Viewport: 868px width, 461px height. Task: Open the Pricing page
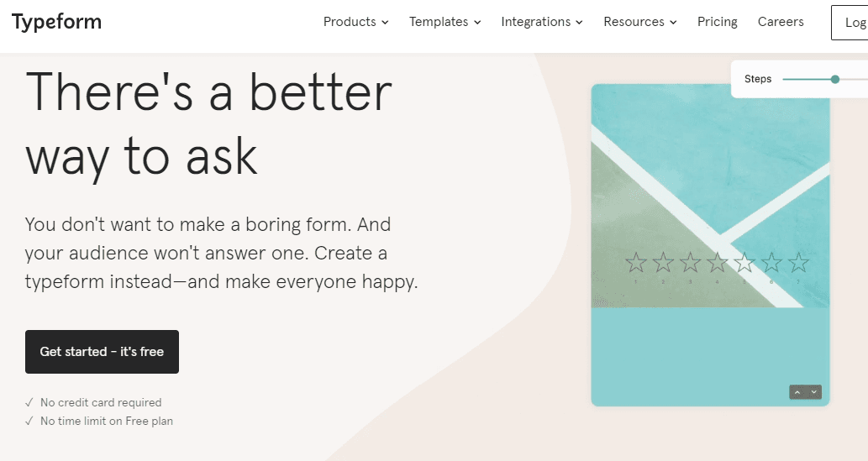pyautogui.click(x=717, y=23)
